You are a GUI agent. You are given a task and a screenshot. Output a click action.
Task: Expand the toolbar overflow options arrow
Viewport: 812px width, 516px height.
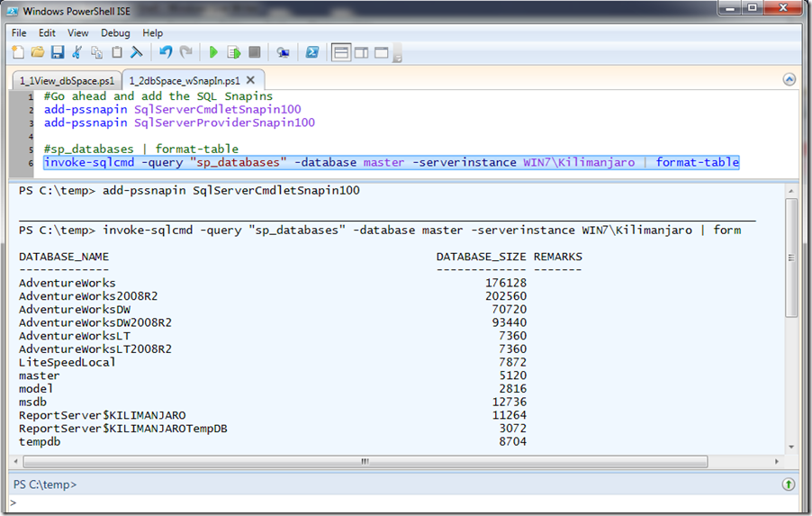pyautogui.click(x=397, y=58)
